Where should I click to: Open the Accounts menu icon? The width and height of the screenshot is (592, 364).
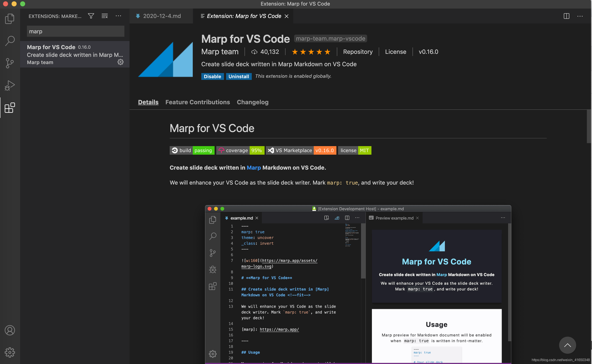10,330
